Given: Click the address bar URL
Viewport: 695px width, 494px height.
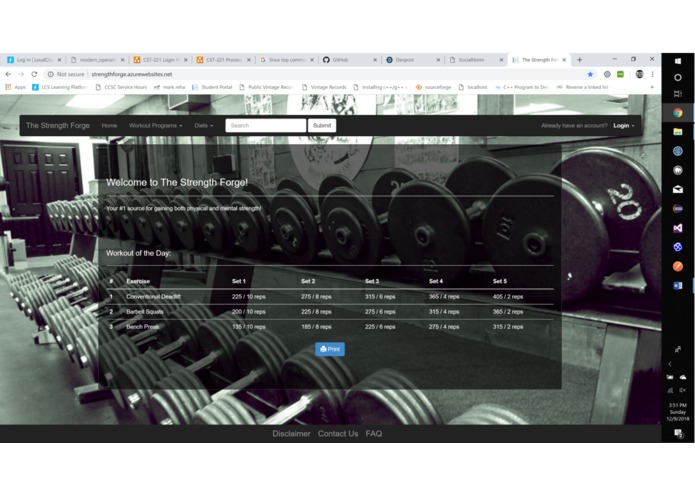Looking at the screenshot, I should pyautogui.click(x=132, y=74).
